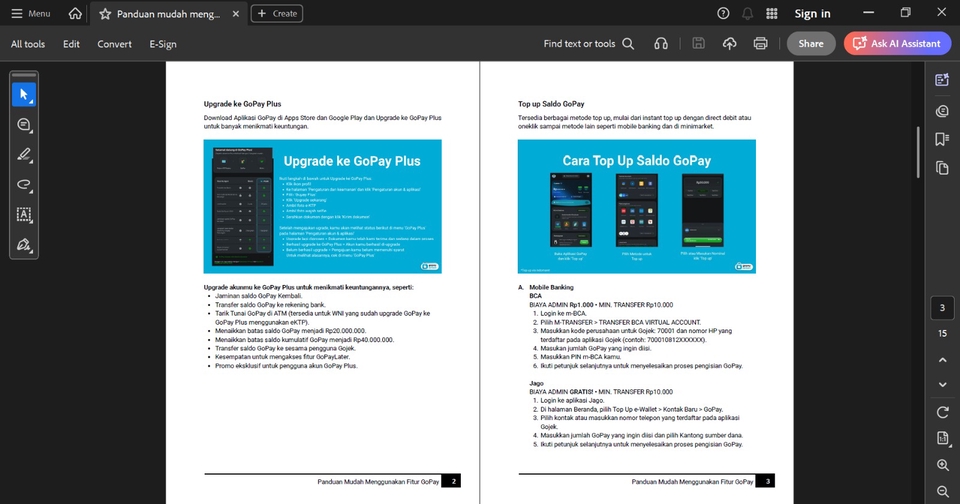
Task: Upload file with cloud upload icon
Action: tap(729, 44)
